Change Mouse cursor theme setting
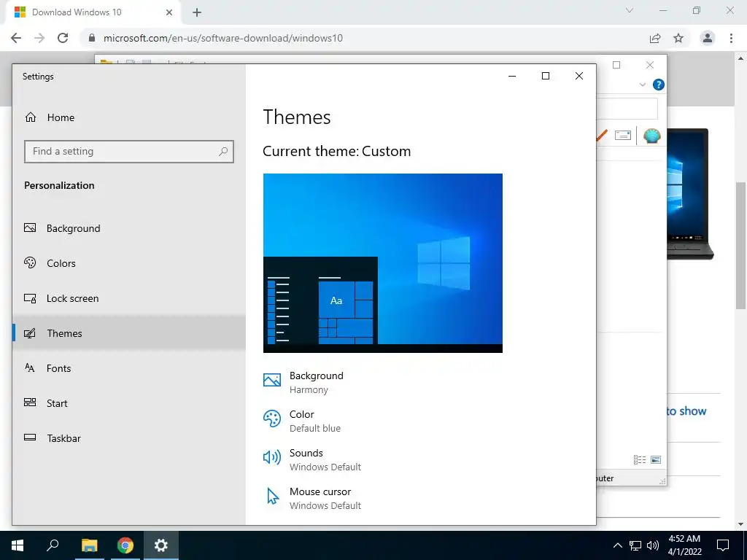Viewport: 747px width, 560px height. (312, 498)
